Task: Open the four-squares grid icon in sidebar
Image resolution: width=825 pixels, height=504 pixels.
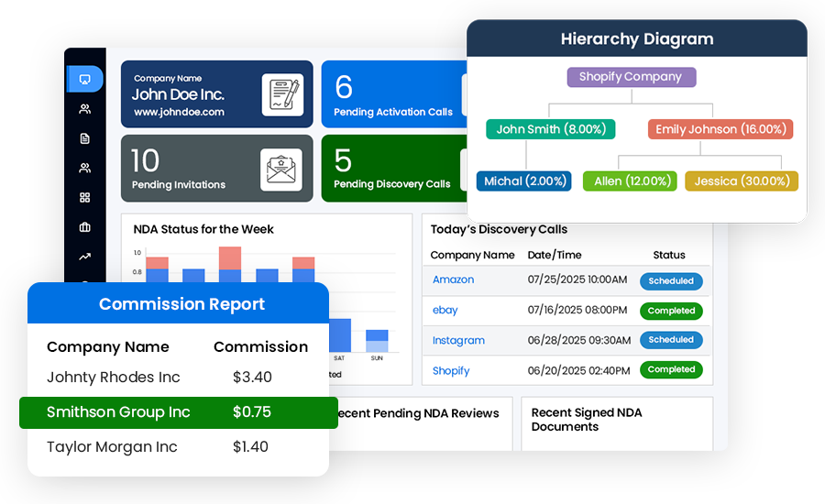Action: click(84, 197)
